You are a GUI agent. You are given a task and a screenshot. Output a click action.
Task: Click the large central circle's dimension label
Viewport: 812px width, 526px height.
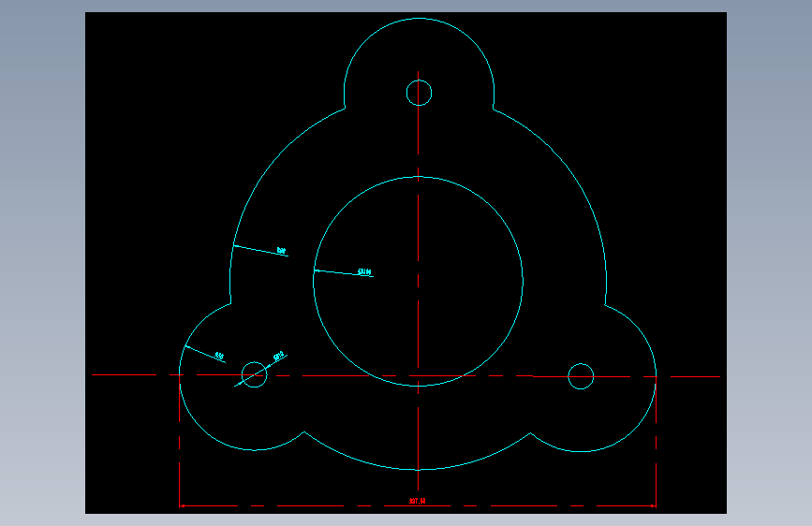(364, 271)
